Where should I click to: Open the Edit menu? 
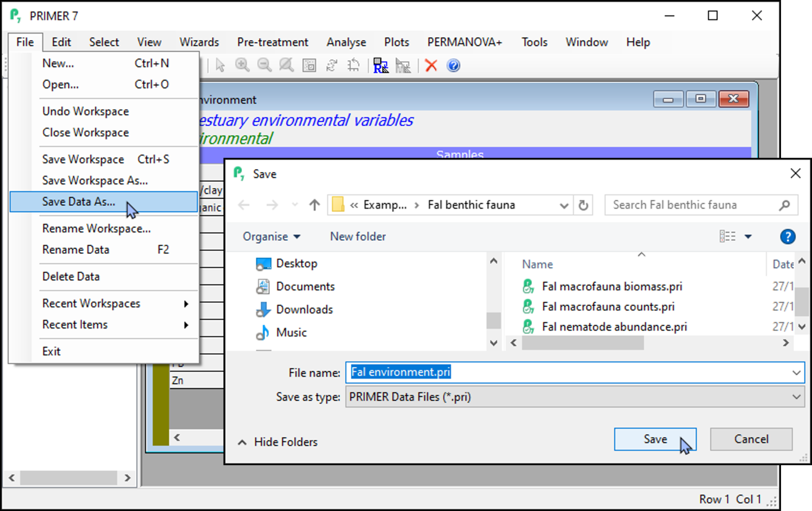[61, 42]
